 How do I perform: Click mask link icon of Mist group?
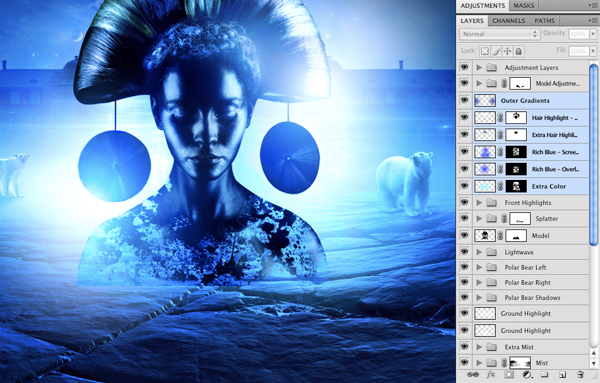point(504,362)
